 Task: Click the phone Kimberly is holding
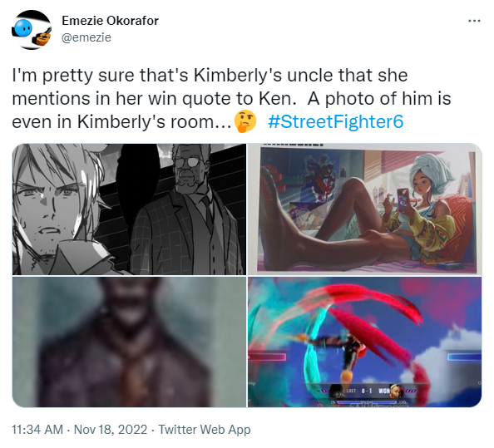(403, 197)
